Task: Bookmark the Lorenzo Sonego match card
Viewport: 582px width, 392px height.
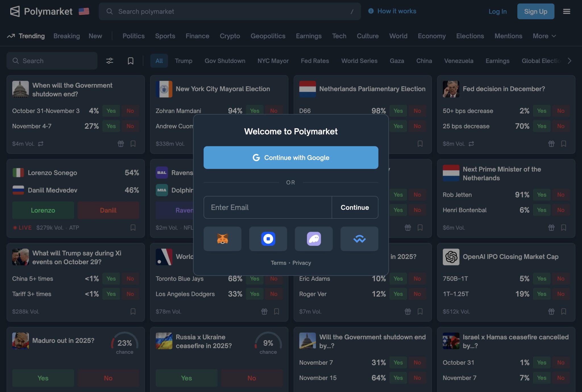Action: coord(133,228)
